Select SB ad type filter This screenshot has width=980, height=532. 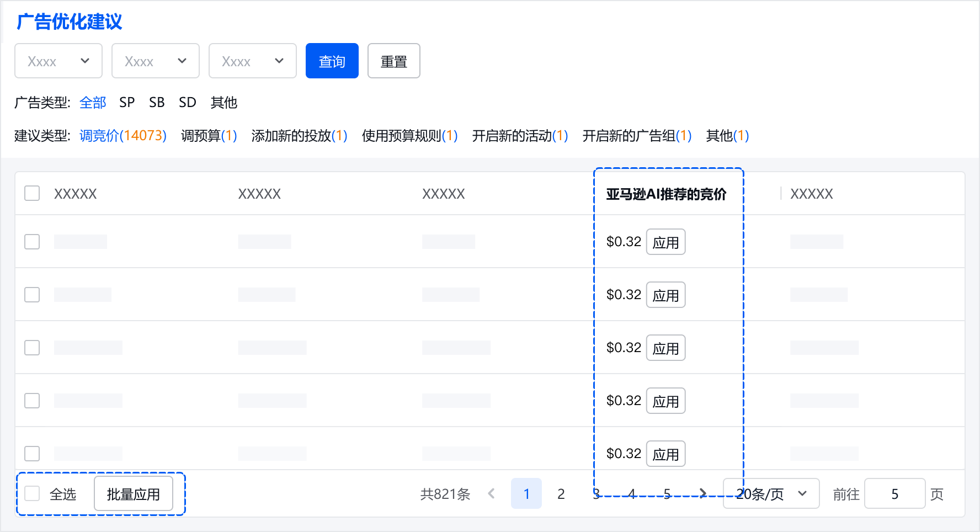coord(157,103)
